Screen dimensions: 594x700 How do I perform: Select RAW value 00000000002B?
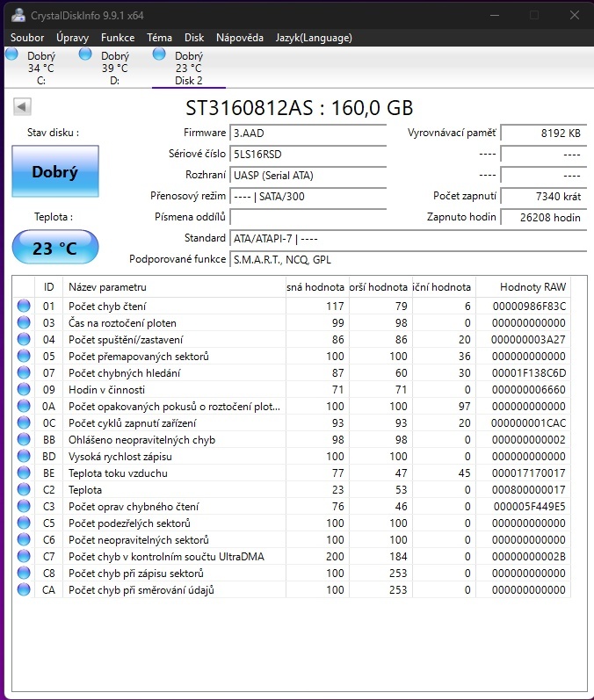[529, 557]
